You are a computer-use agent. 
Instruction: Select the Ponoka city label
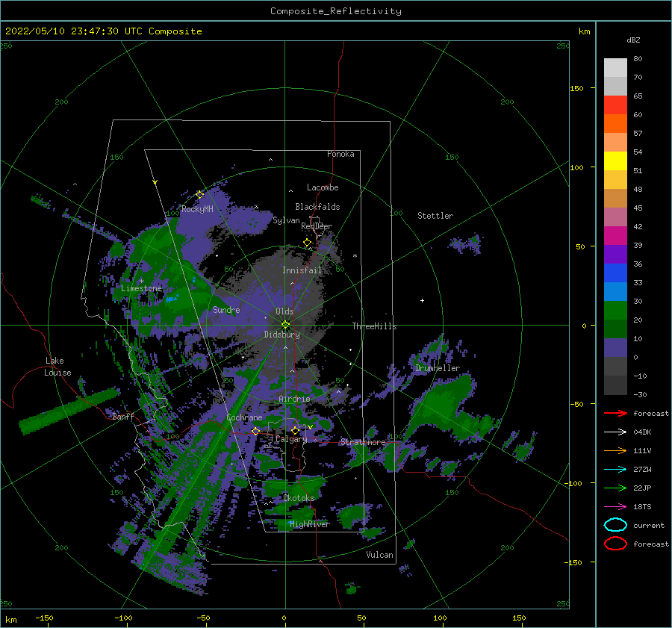pos(340,154)
